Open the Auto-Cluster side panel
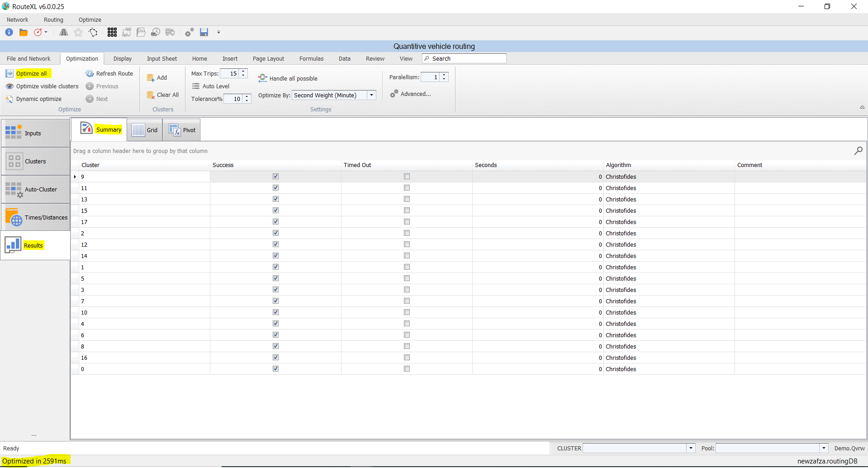The image size is (868, 468). pyautogui.click(x=35, y=189)
